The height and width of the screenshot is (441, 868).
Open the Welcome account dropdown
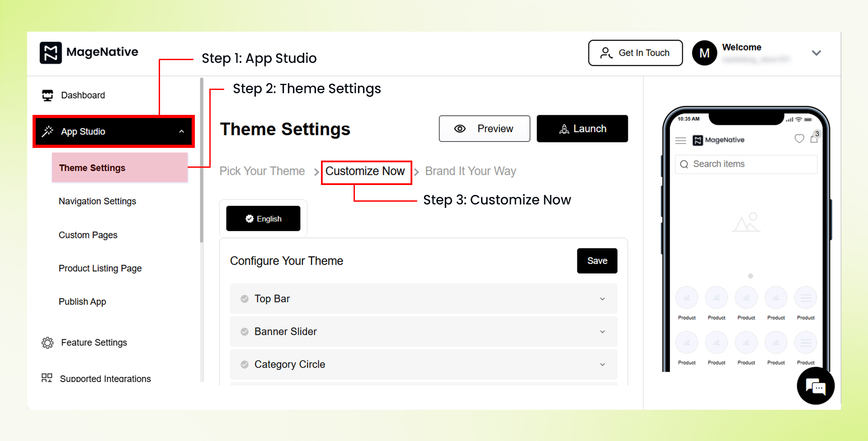point(816,53)
